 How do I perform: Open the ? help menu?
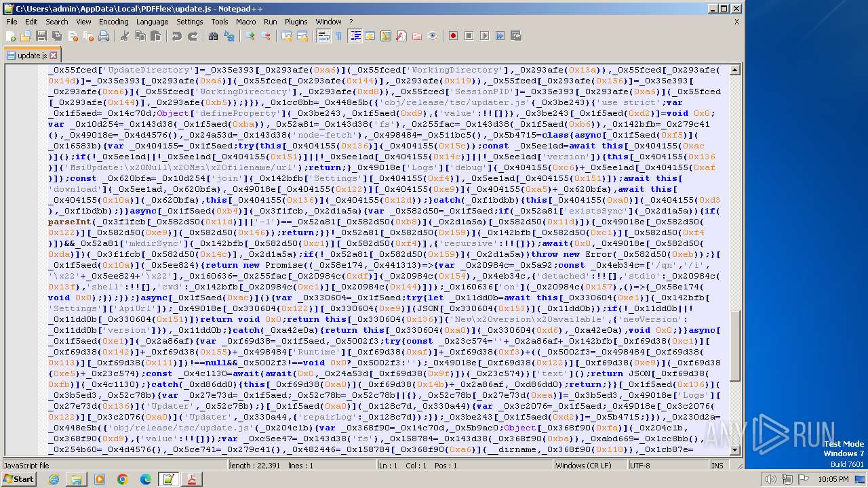click(x=351, y=22)
